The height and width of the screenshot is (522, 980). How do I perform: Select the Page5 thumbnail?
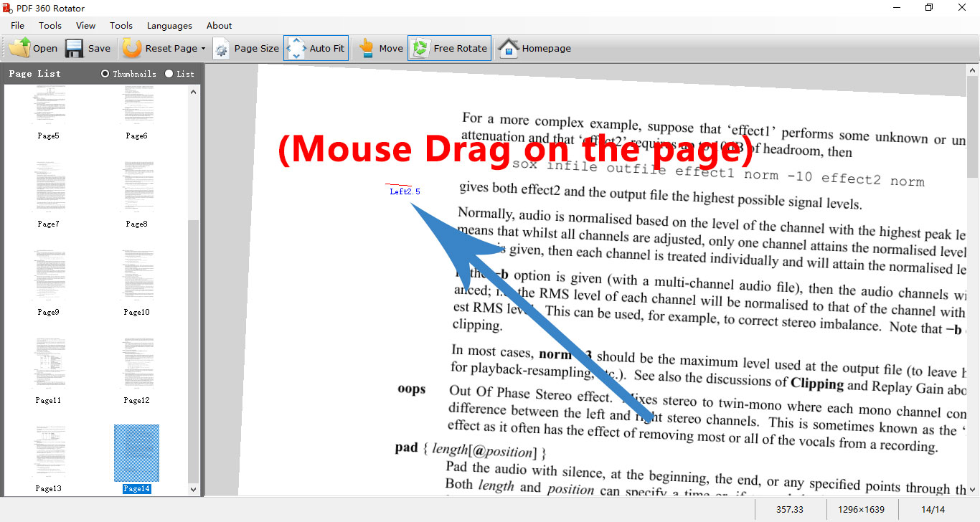48,105
